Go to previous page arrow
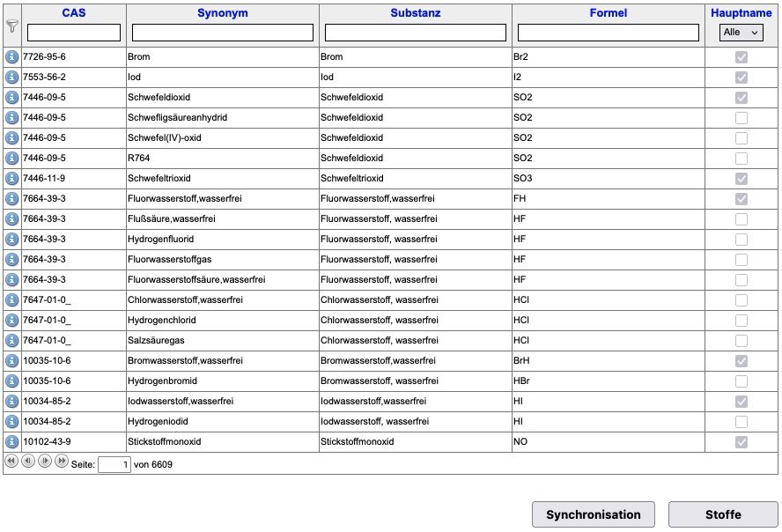 pos(28,461)
